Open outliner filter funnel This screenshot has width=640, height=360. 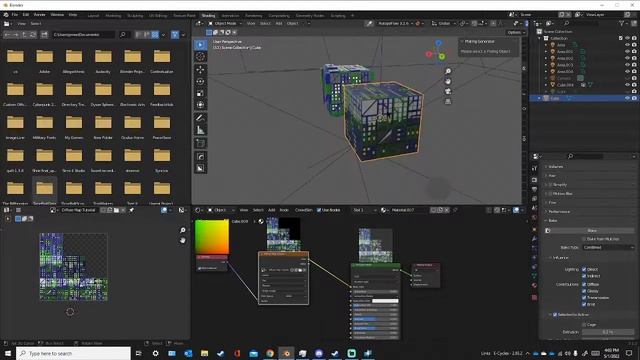622,24
